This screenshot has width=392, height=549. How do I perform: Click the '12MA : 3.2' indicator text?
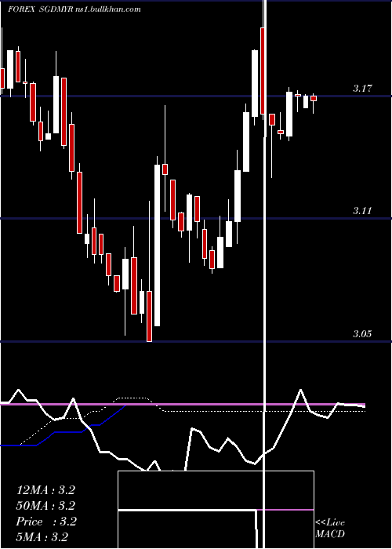pyautogui.click(x=45, y=490)
